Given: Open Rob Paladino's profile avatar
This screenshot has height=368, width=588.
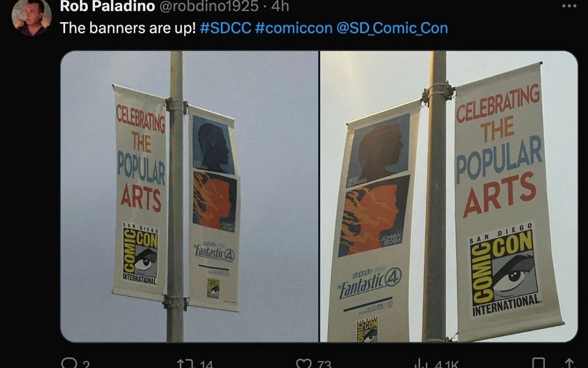Looking at the screenshot, I should click(32, 17).
